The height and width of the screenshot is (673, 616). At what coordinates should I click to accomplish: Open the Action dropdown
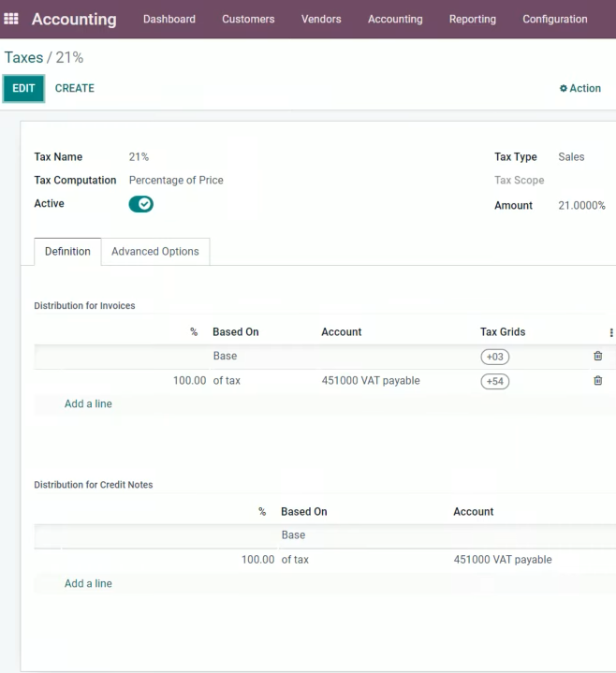click(x=579, y=88)
